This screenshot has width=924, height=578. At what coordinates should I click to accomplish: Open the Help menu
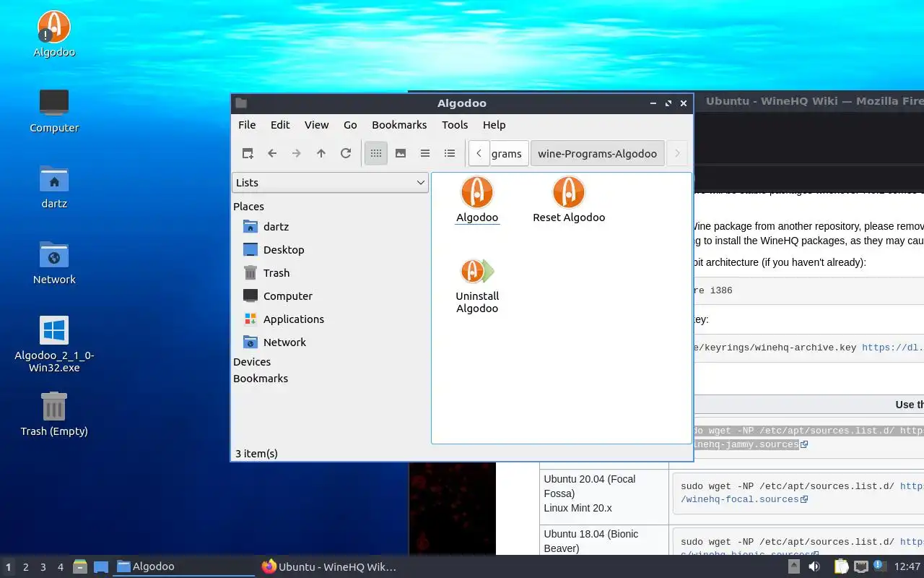494,125
